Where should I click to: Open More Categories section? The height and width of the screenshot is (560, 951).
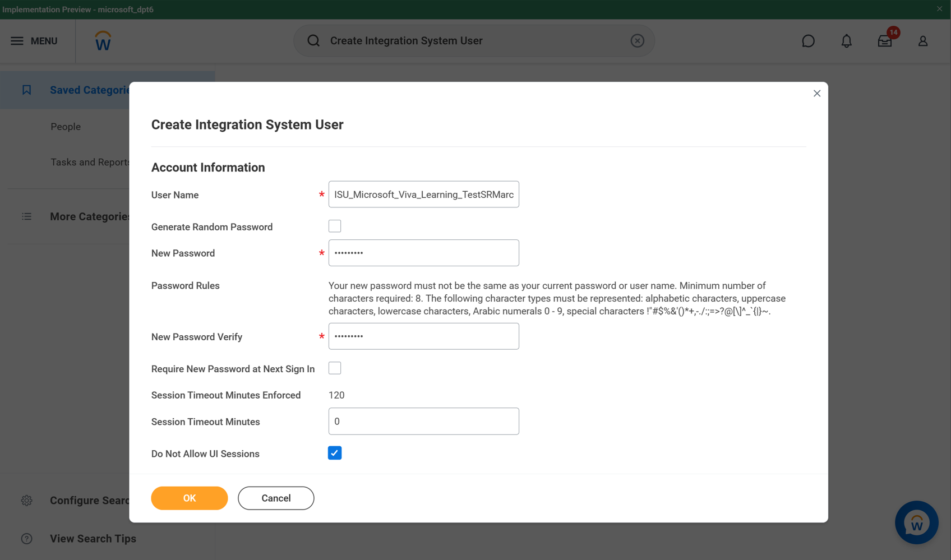pos(90,216)
